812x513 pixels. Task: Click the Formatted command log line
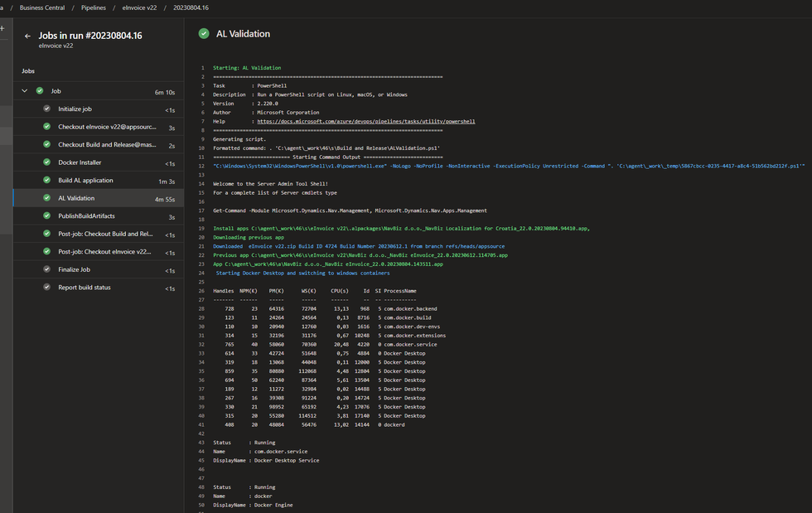326,148
